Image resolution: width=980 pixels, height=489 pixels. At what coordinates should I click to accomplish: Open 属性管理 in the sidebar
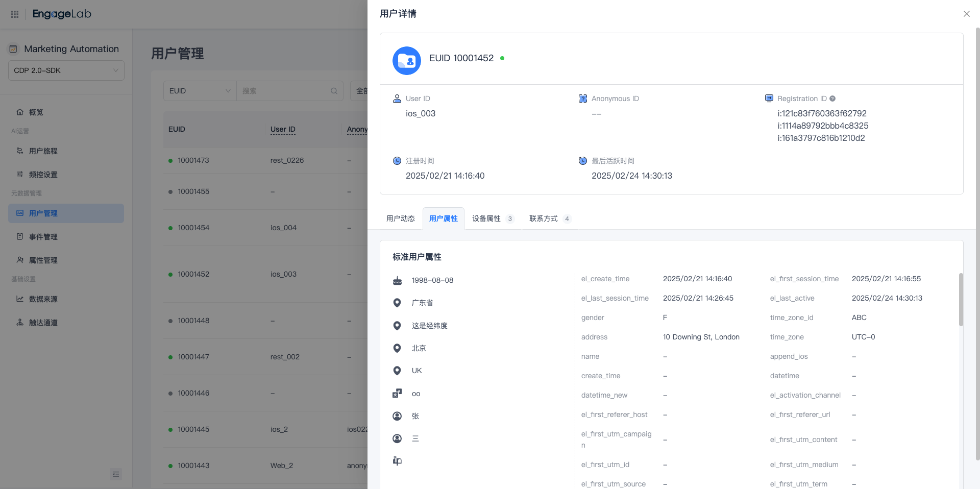pyautogui.click(x=66, y=260)
